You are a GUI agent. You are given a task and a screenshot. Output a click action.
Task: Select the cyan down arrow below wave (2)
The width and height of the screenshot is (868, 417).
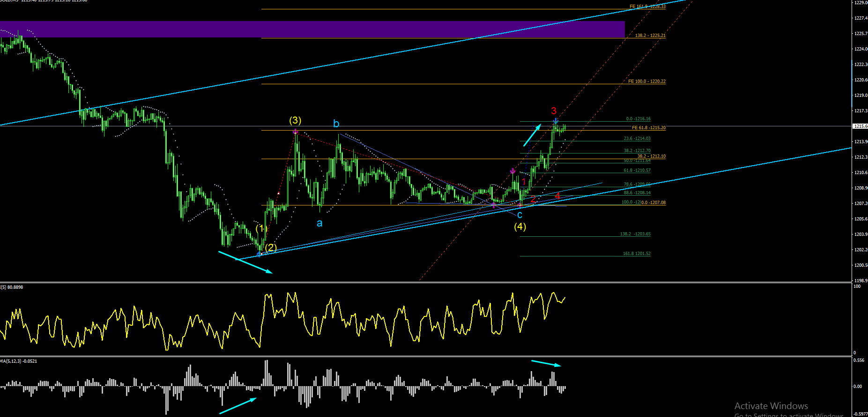[245, 262]
